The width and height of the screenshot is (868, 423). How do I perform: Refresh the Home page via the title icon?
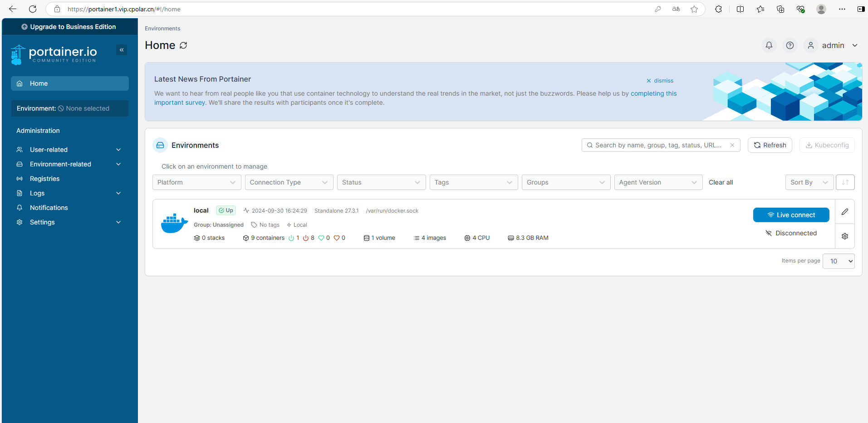click(x=183, y=45)
